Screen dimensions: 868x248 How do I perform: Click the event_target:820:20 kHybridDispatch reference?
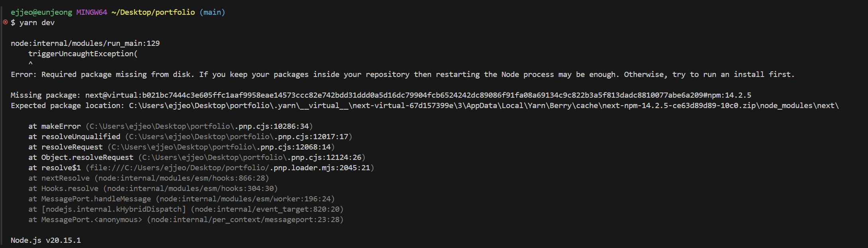[x=267, y=209]
